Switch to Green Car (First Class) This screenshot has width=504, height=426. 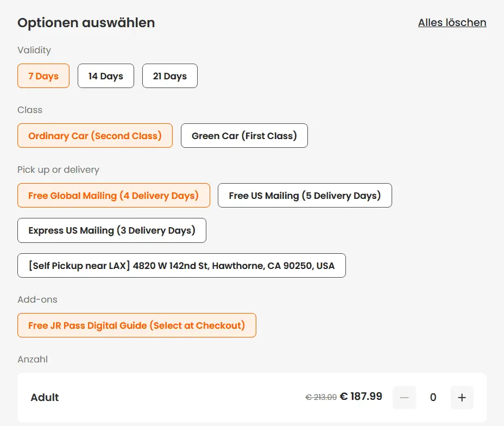244,136
